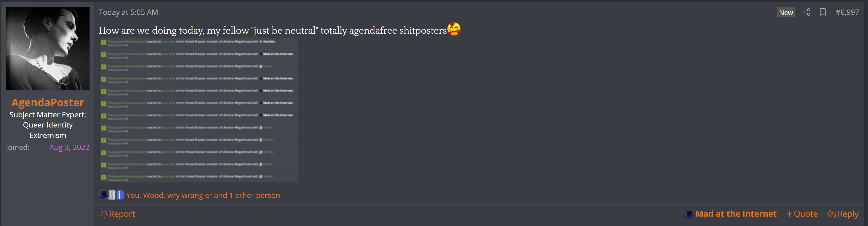
Task: Click the top hat reaction icon
Action: click(103, 195)
